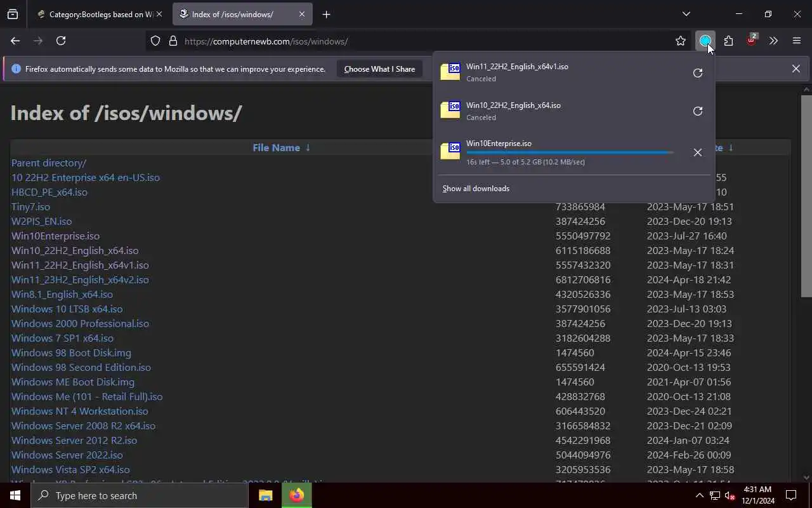Screen dimensions: 812x508
Task: Download Win8.1_English_x64.iso
Action: click(x=62, y=294)
